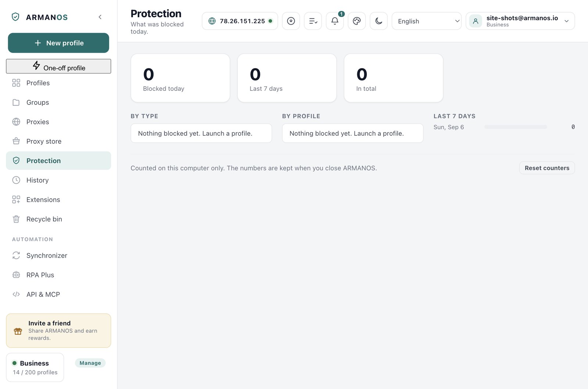Open the task list checklist icon

313,21
